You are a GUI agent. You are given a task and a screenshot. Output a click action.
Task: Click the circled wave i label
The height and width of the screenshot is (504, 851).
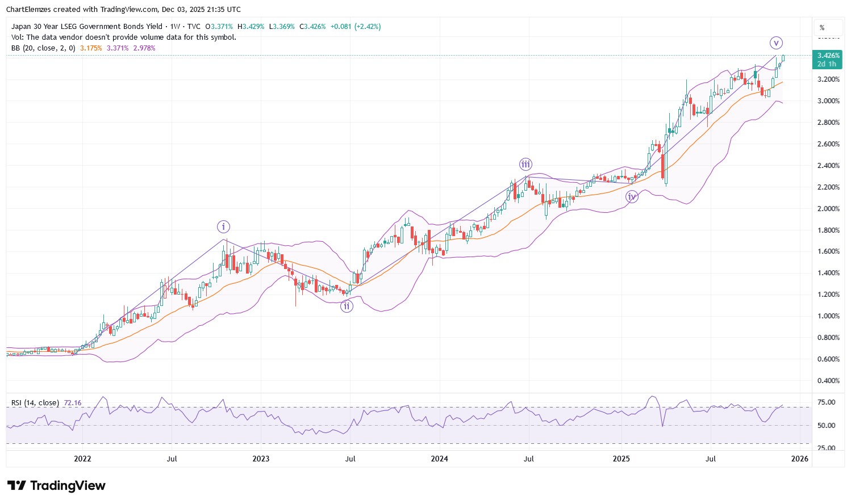pyautogui.click(x=223, y=227)
